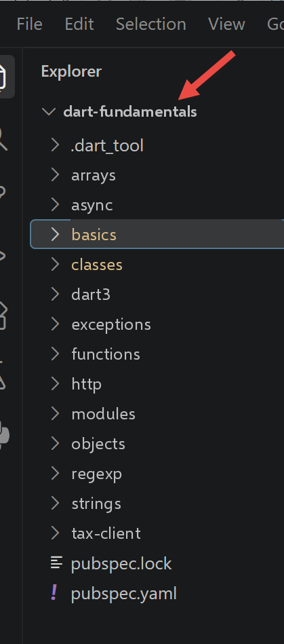This screenshot has height=644, width=284.
Task: Expand the tax-client folder chevron
Action: pyautogui.click(x=55, y=533)
